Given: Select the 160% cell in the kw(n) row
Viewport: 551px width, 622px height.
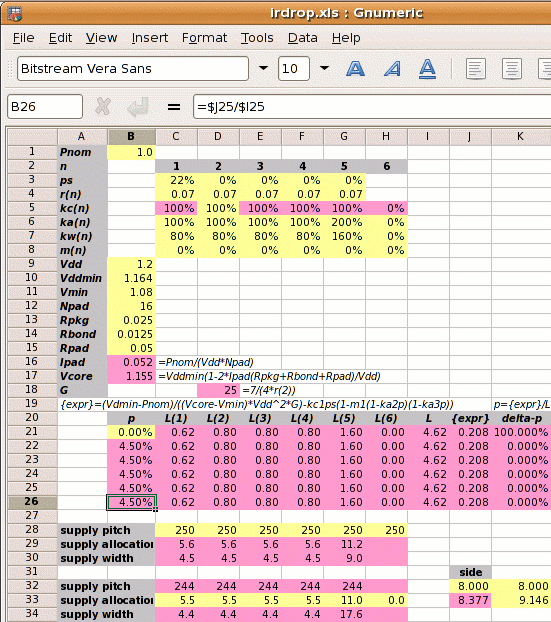Looking at the screenshot, I should pyautogui.click(x=344, y=236).
